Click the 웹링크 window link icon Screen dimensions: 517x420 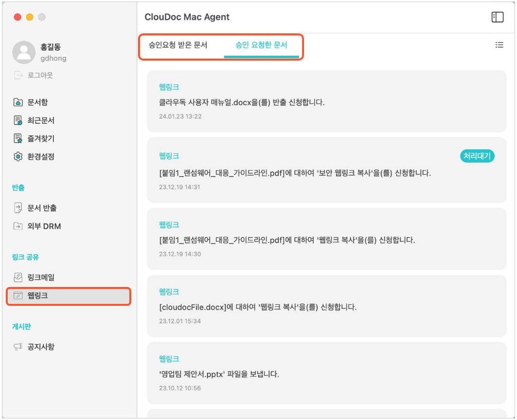pyautogui.click(x=18, y=295)
